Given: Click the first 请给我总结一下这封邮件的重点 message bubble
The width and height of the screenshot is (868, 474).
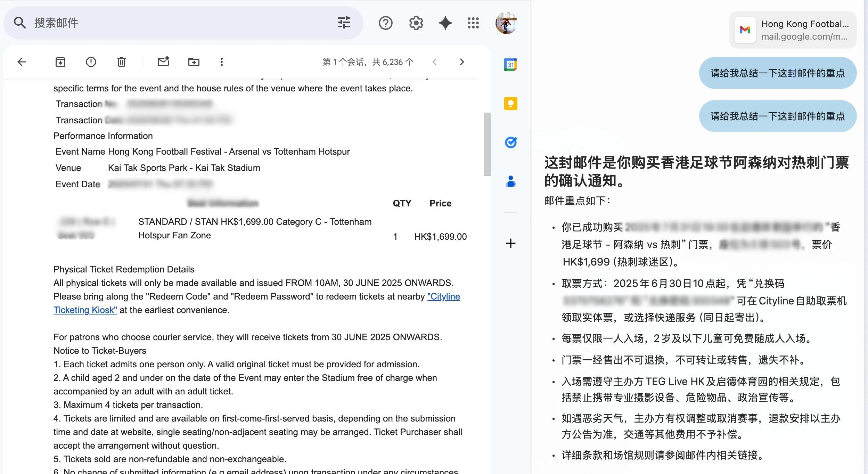Looking at the screenshot, I should click(778, 73).
